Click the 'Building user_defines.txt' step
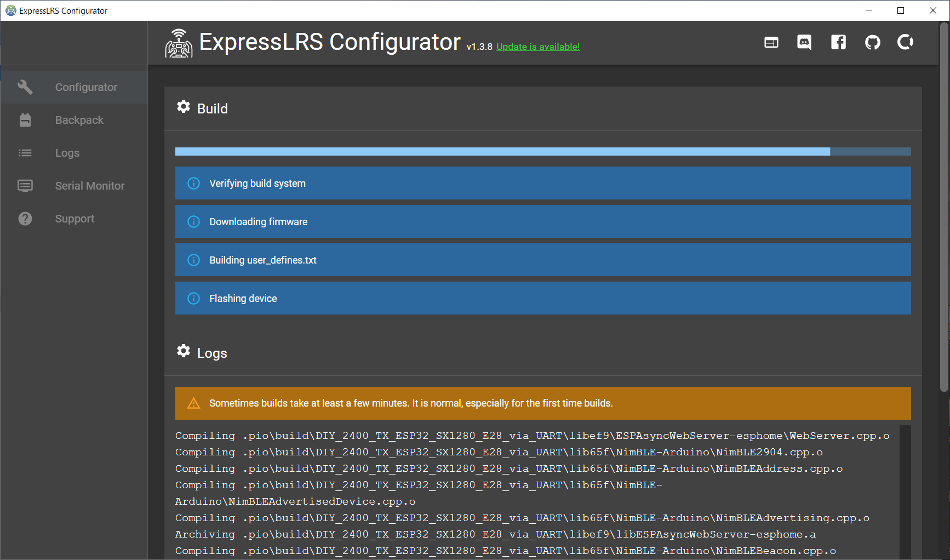 click(x=543, y=260)
